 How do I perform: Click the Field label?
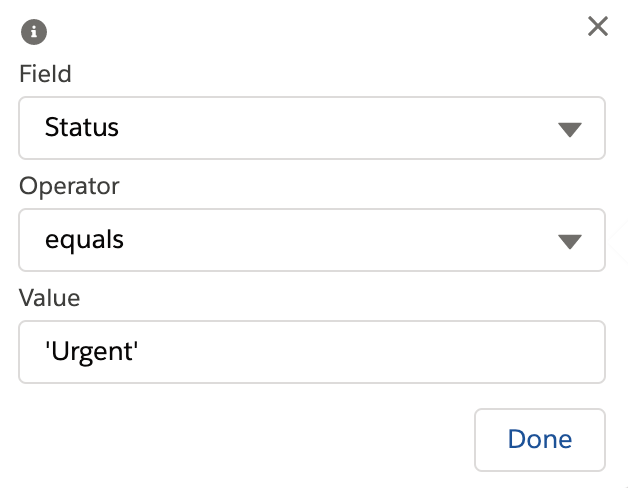45,74
